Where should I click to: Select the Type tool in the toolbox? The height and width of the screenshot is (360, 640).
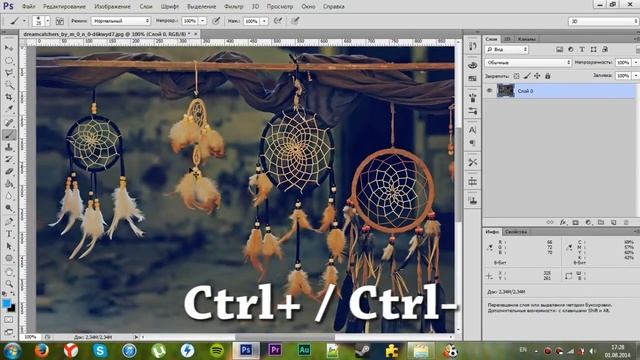[x=9, y=234]
